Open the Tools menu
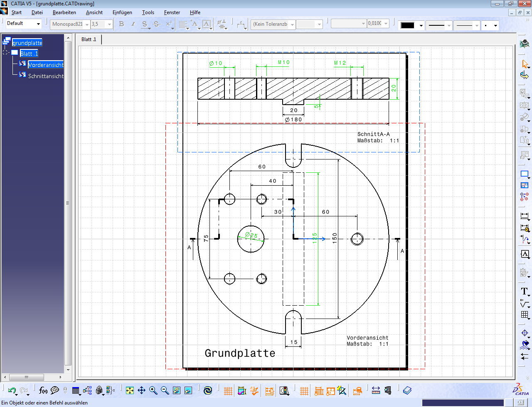Image resolution: width=532 pixels, height=407 pixels. coord(148,12)
